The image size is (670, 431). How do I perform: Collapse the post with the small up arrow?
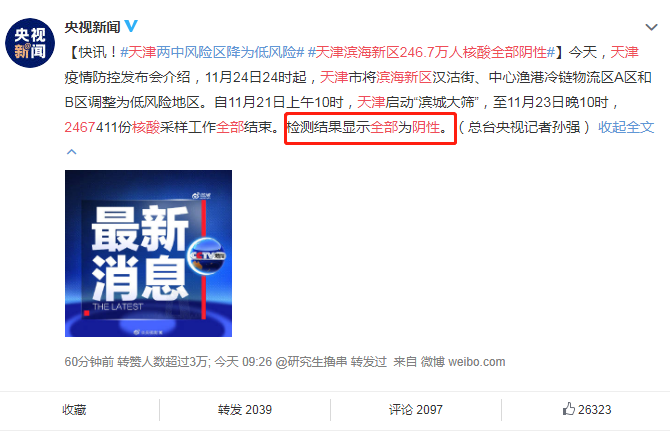tap(72, 152)
